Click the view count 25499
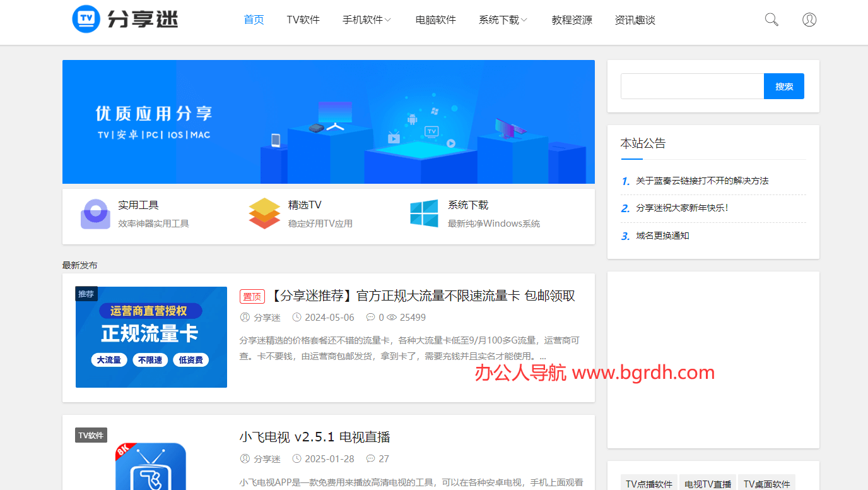Image resolution: width=868 pixels, height=490 pixels. (413, 318)
